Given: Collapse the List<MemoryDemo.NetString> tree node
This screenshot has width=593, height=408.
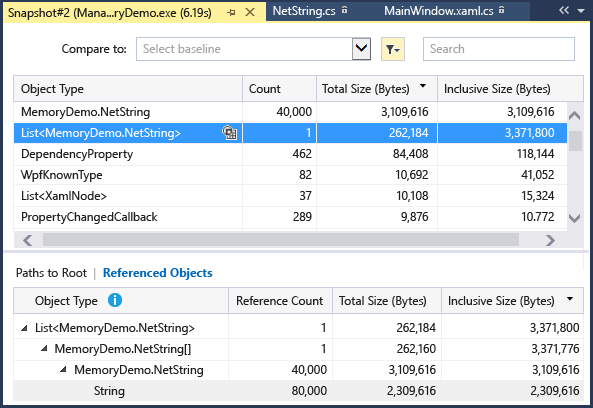Looking at the screenshot, I should [x=25, y=328].
